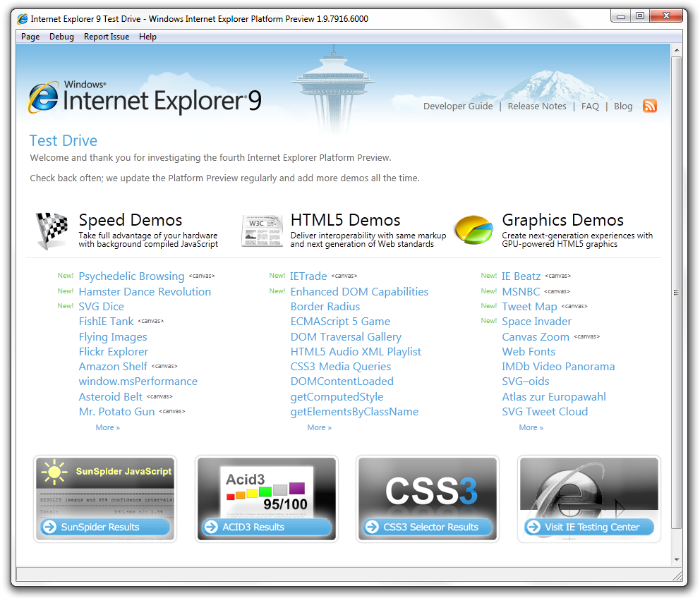Viewport: 700px width, 598px height.
Task: Click the IE icon in title bar
Action: coord(23,19)
